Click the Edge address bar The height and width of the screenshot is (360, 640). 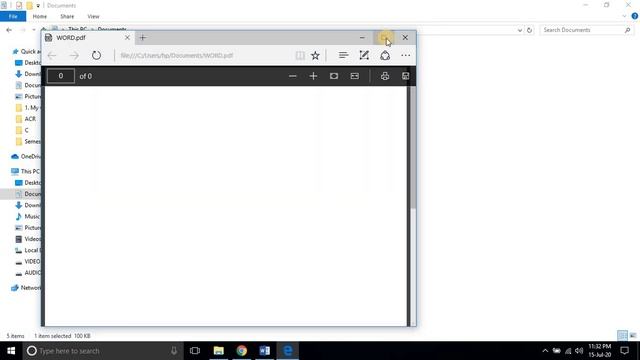(x=204, y=55)
